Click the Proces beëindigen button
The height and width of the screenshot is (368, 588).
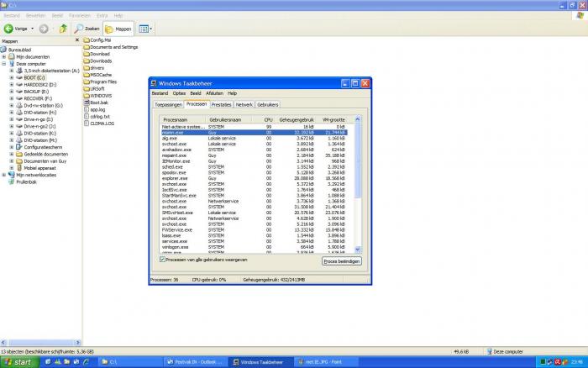click(x=341, y=261)
